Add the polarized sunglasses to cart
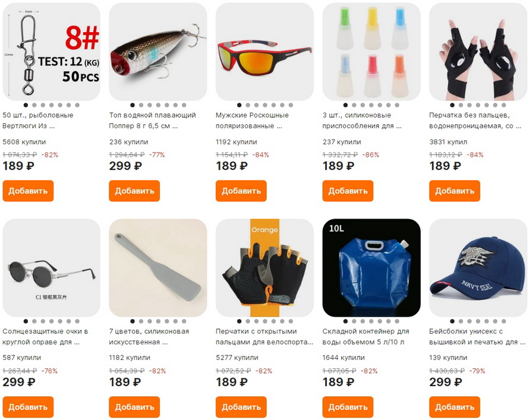 [241, 191]
